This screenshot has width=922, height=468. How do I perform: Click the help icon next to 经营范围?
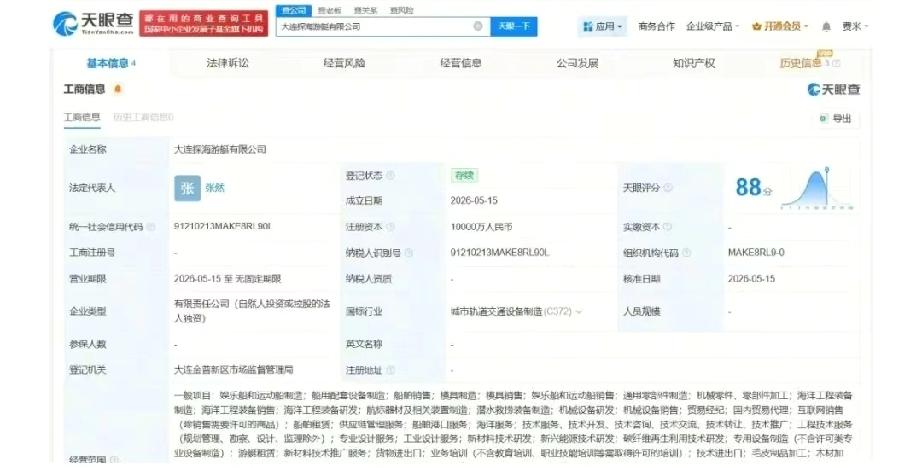(x=114, y=459)
